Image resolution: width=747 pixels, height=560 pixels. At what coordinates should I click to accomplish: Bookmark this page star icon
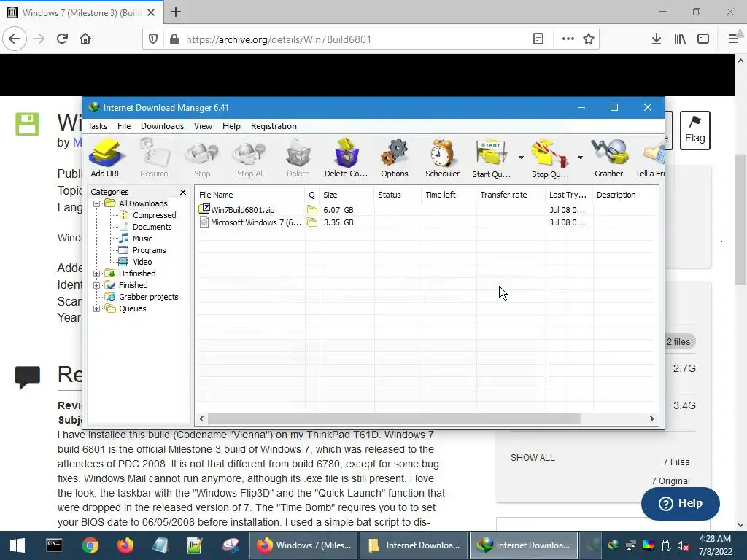click(x=589, y=39)
